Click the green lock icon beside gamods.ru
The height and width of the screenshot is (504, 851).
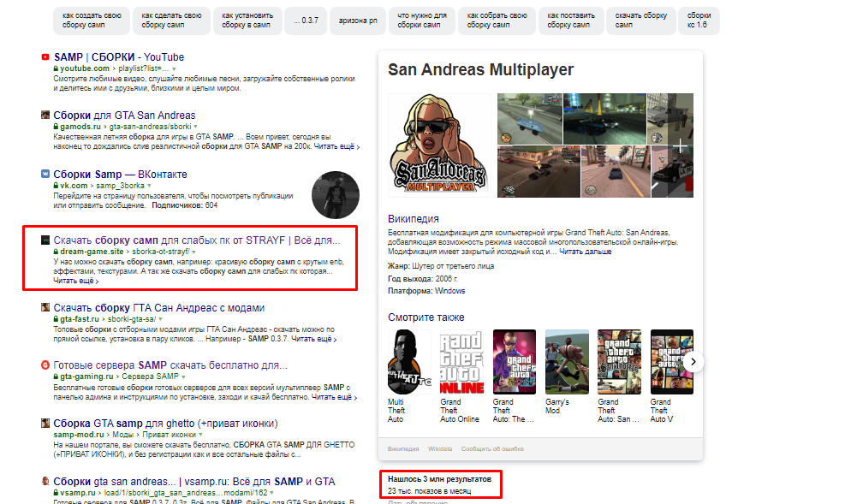pyautogui.click(x=56, y=127)
